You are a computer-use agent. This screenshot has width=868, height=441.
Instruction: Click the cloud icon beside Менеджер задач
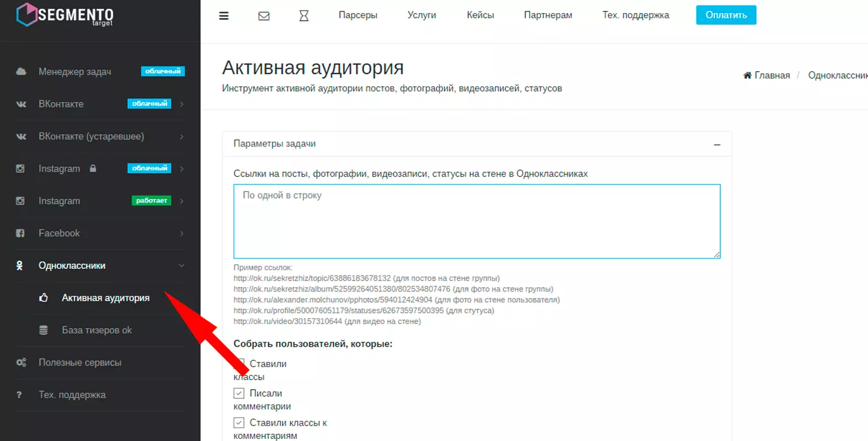pos(21,72)
